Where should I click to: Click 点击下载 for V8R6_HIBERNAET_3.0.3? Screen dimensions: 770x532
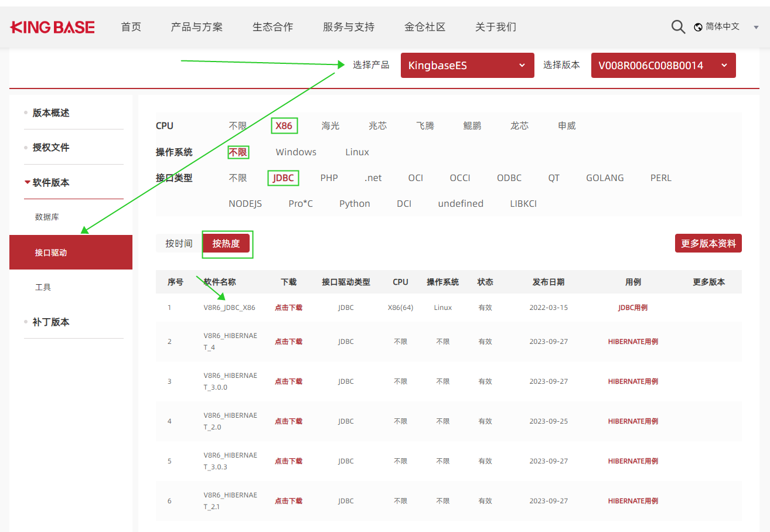tap(289, 461)
